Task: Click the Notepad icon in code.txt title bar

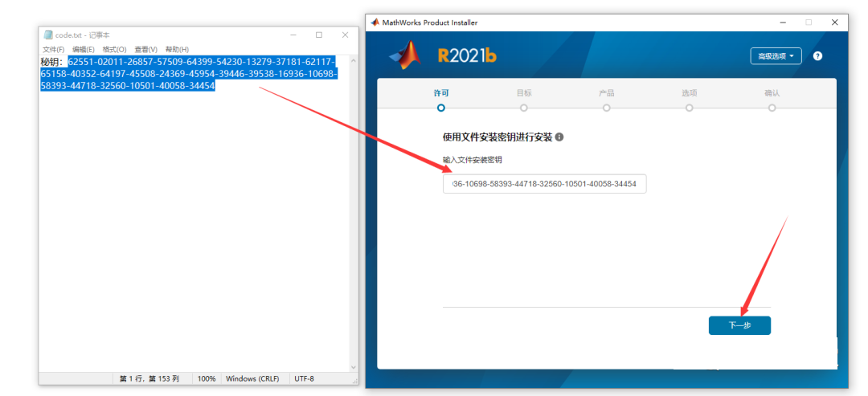Action: click(48, 35)
